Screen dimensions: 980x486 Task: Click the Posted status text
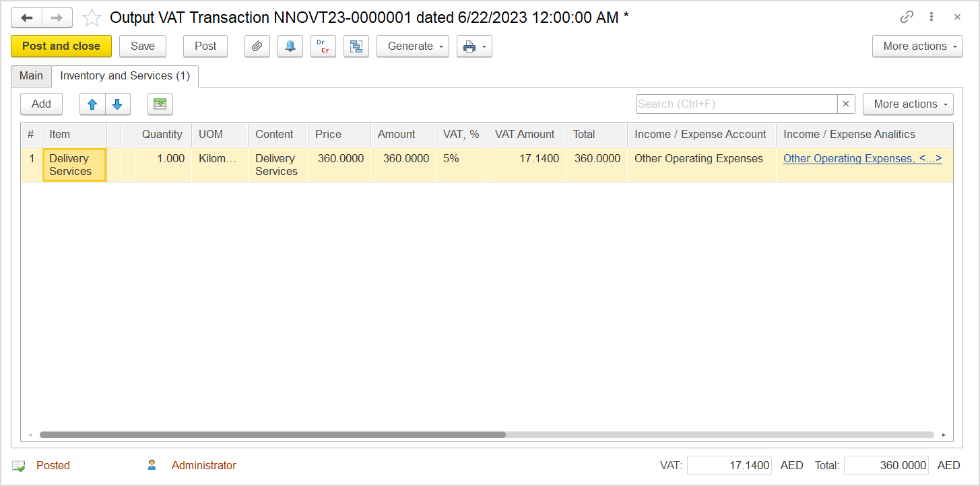click(x=53, y=465)
